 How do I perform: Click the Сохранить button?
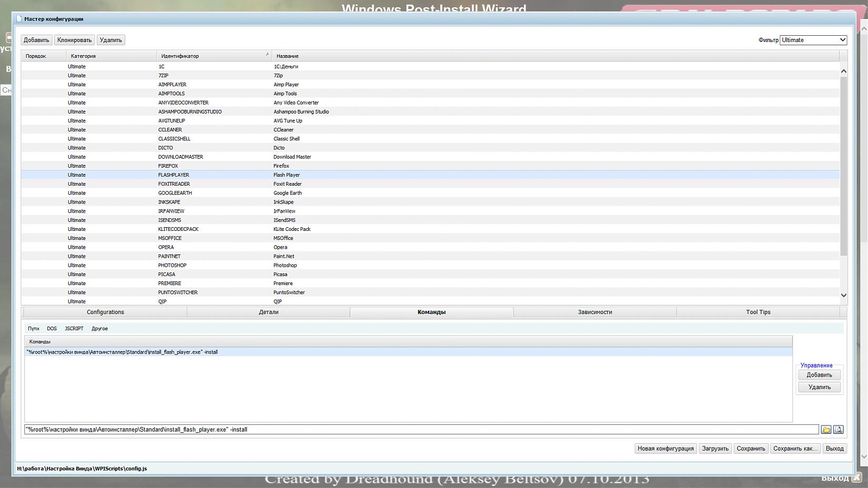pos(751,449)
